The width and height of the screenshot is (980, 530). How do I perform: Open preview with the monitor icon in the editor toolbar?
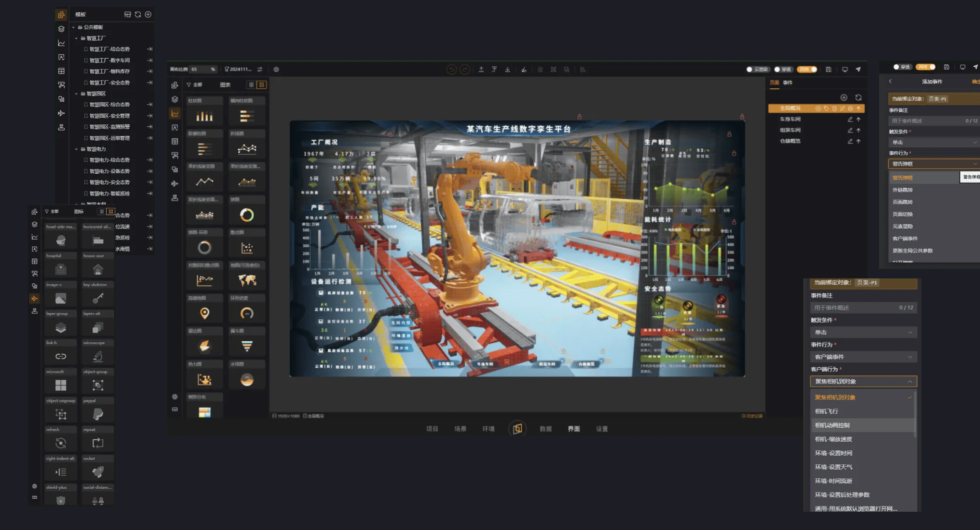[x=845, y=70]
